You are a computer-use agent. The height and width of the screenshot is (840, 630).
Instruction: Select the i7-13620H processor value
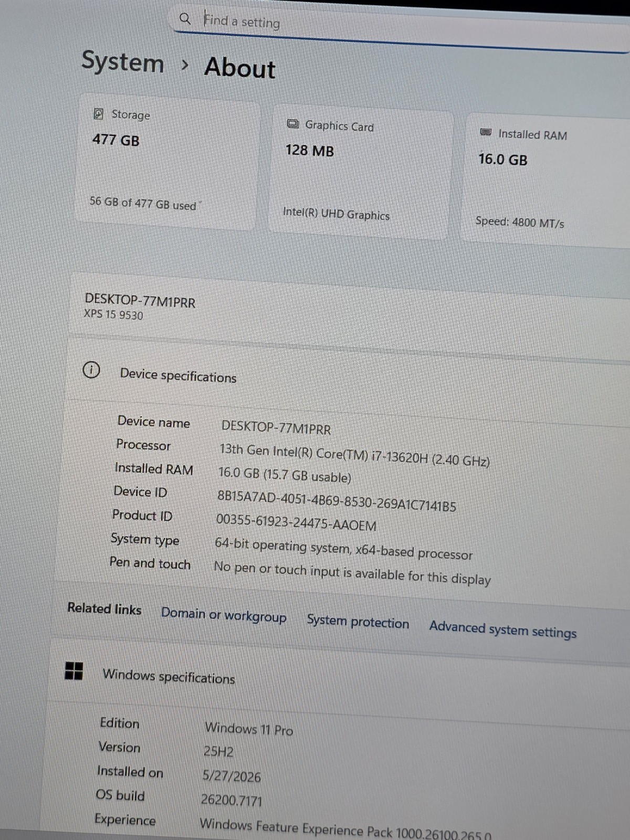(354, 455)
